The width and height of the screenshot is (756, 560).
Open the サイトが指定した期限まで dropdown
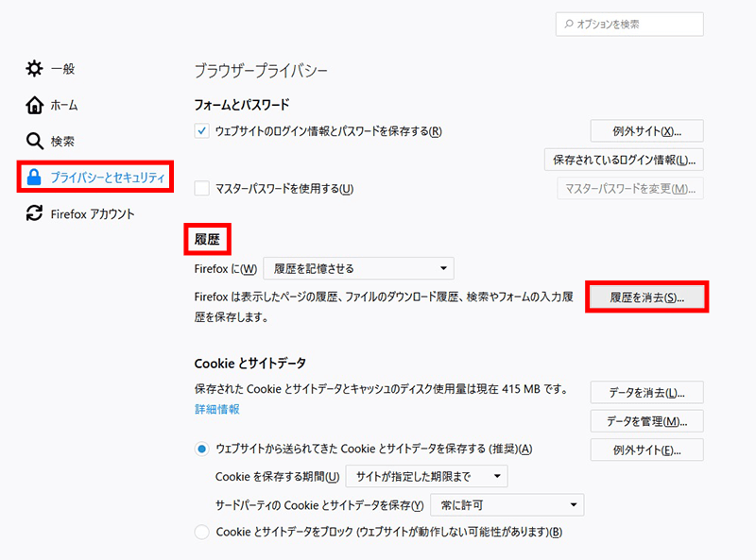coord(427,477)
